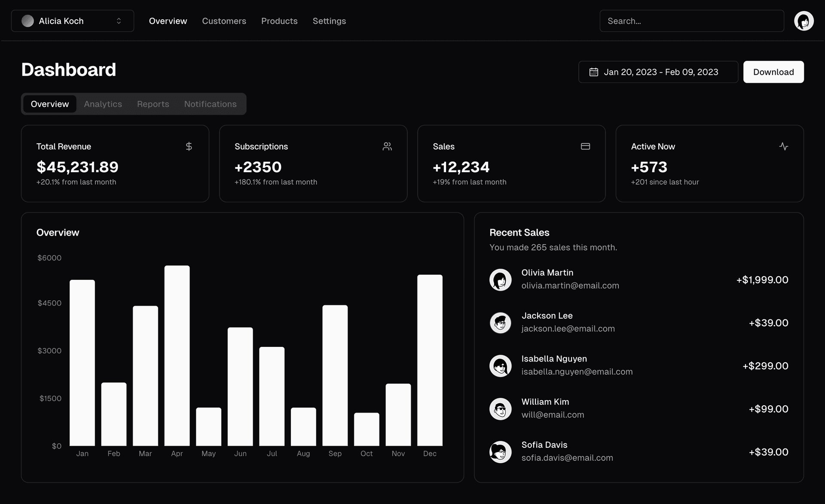Click the Products navigation menu item
Viewport: 825px width, 504px height.
tap(279, 21)
